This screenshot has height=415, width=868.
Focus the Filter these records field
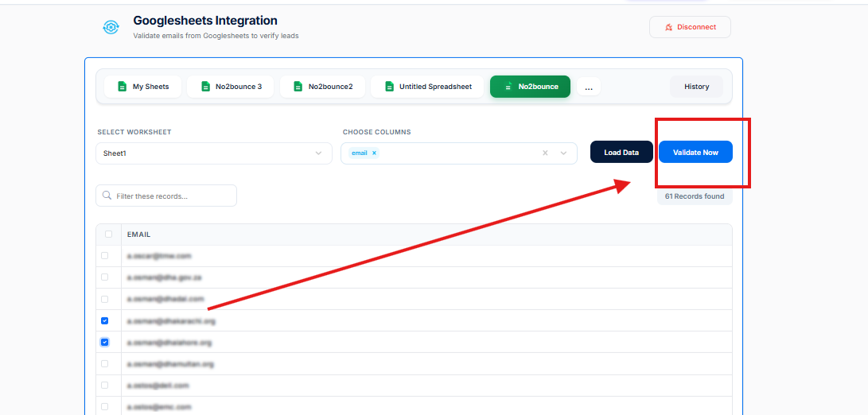(166, 196)
